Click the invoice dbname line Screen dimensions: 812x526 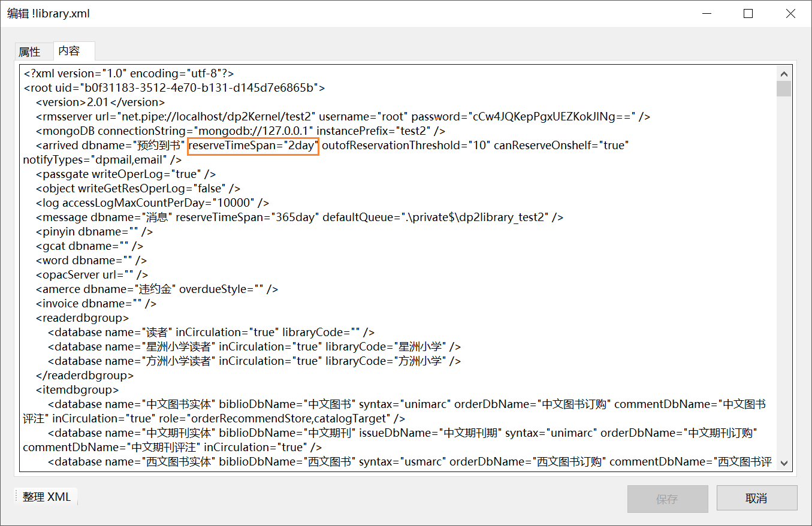coord(96,303)
